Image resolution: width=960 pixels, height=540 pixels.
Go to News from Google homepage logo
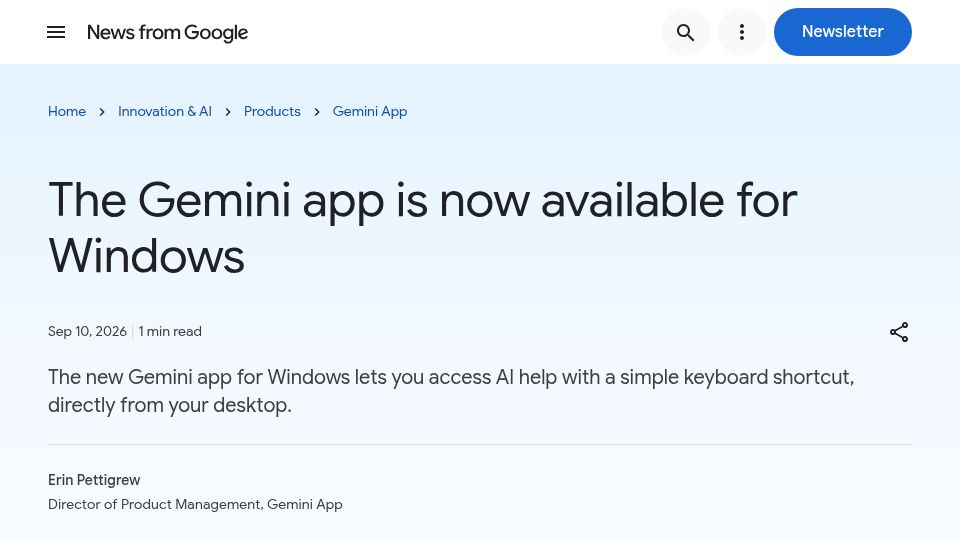(x=167, y=32)
